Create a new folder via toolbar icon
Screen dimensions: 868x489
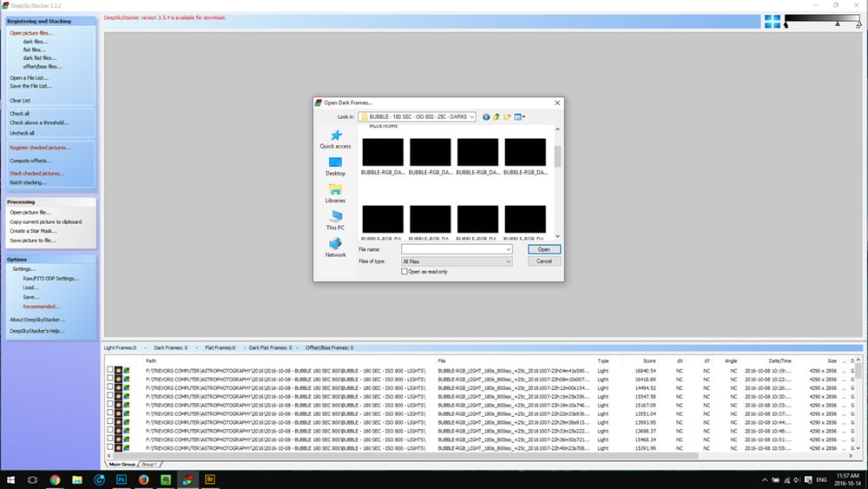tap(507, 116)
